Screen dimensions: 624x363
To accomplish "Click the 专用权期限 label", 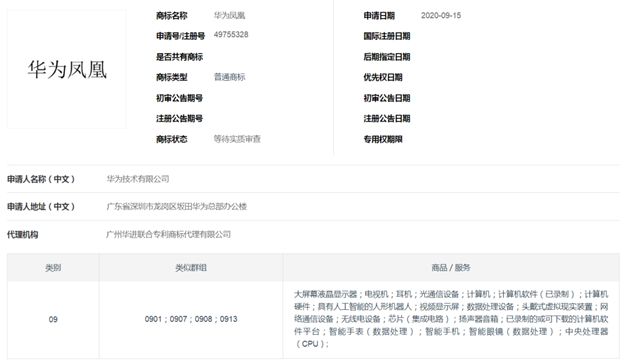I will point(383,139).
